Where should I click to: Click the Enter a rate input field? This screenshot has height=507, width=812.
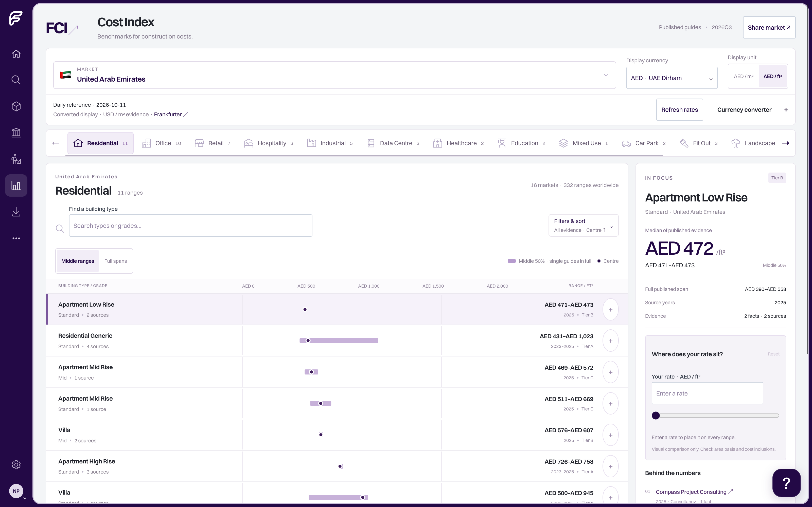(707, 393)
